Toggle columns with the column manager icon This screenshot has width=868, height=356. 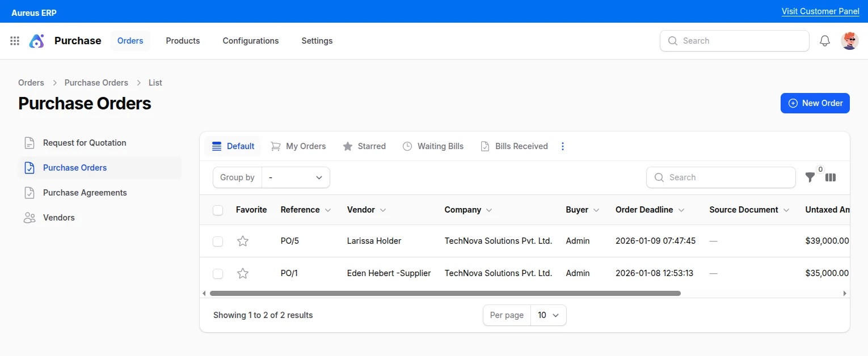point(831,177)
